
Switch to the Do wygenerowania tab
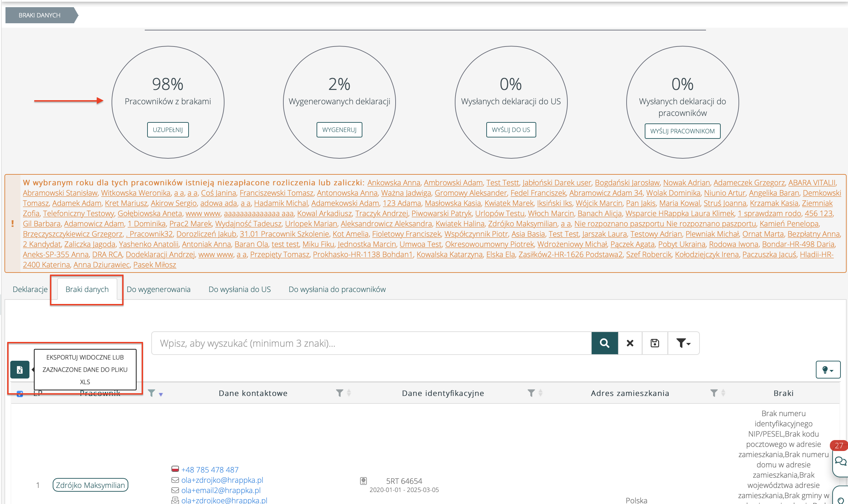point(158,289)
